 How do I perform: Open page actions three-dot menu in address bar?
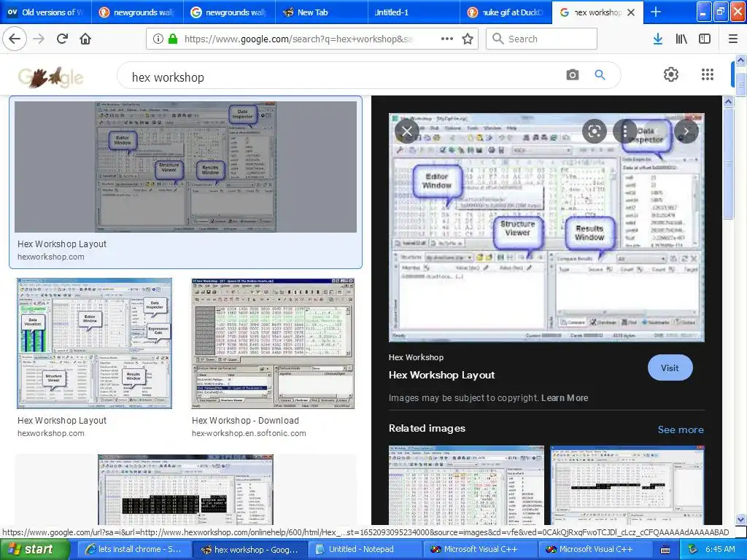[447, 39]
